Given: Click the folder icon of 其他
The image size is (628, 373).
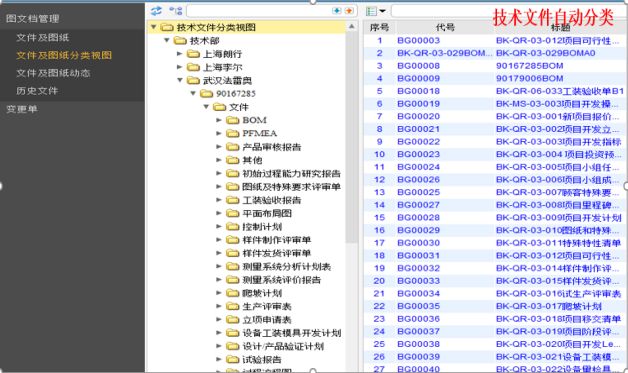Looking at the screenshot, I should coord(232,160).
